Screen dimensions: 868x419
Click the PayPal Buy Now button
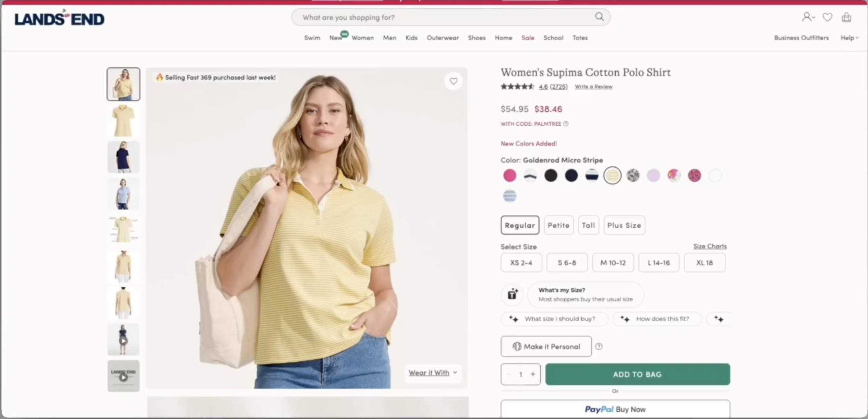(x=615, y=409)
